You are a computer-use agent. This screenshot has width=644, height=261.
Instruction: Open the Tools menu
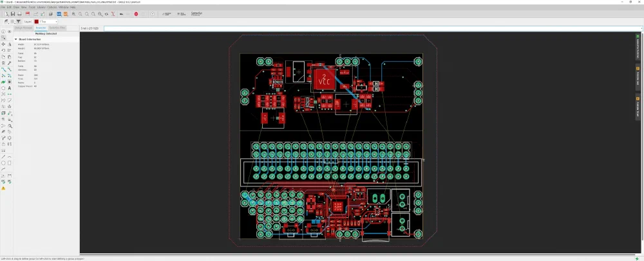point(32,7)
